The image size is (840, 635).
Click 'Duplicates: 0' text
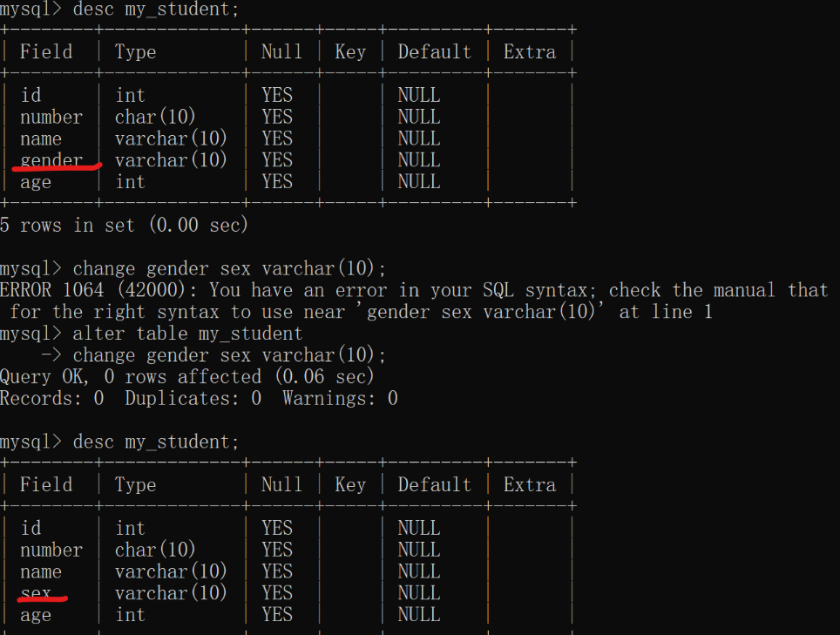(x=193, y=398)
